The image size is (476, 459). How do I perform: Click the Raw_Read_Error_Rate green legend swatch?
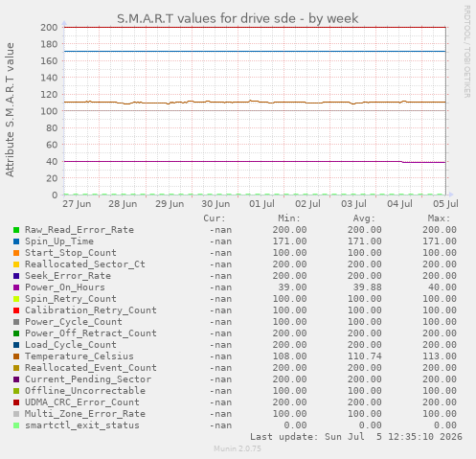[x=16, y=230]
